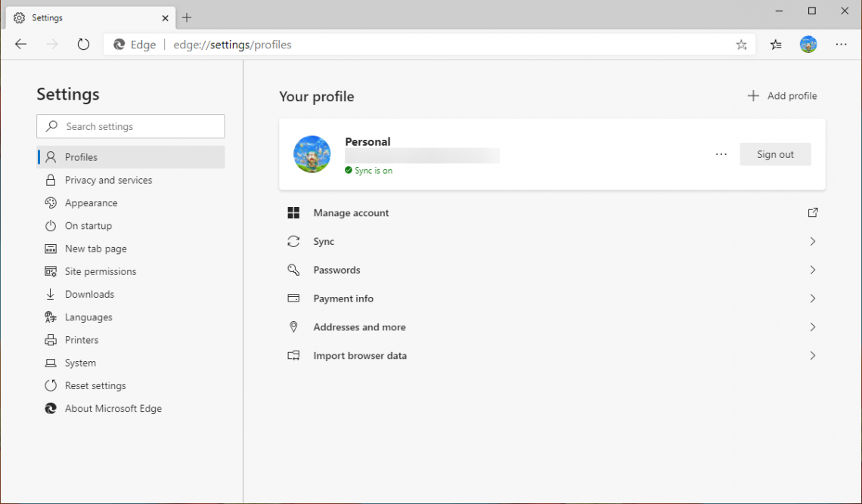Click the Sign out button
This screenshot has height=504, width=862.
tap(775, 154)
